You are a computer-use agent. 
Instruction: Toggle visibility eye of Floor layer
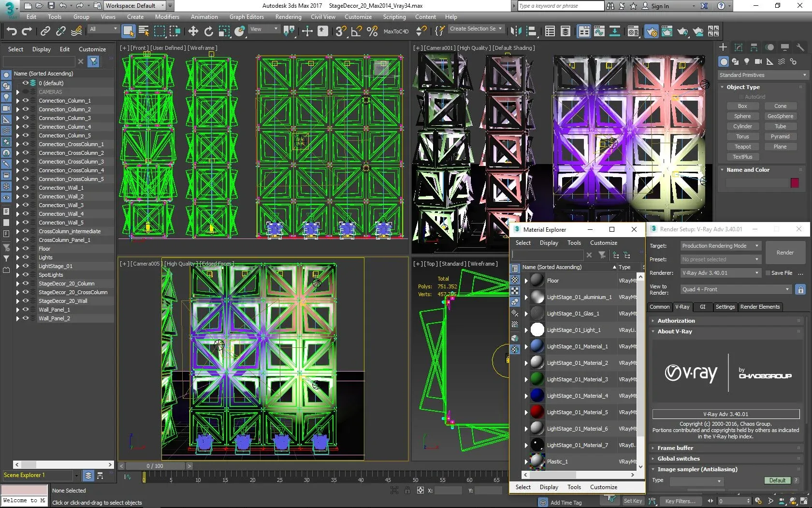coord(26,249)
